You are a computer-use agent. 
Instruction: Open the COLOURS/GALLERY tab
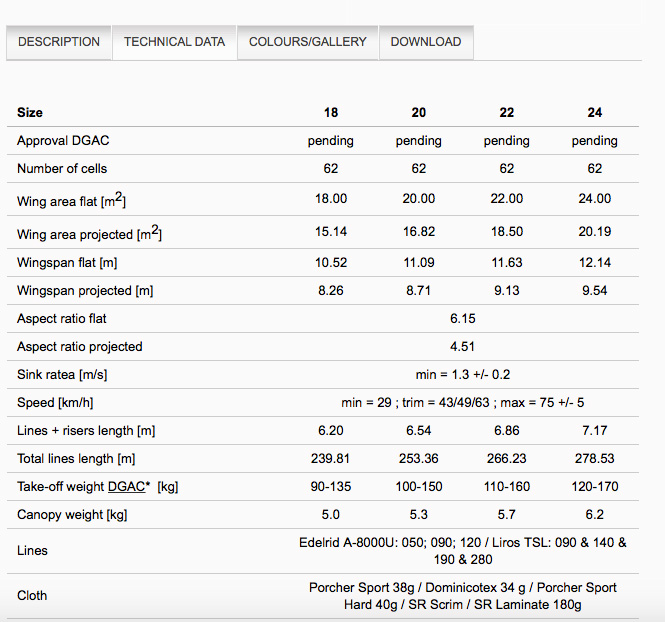(x=307, y=42)
